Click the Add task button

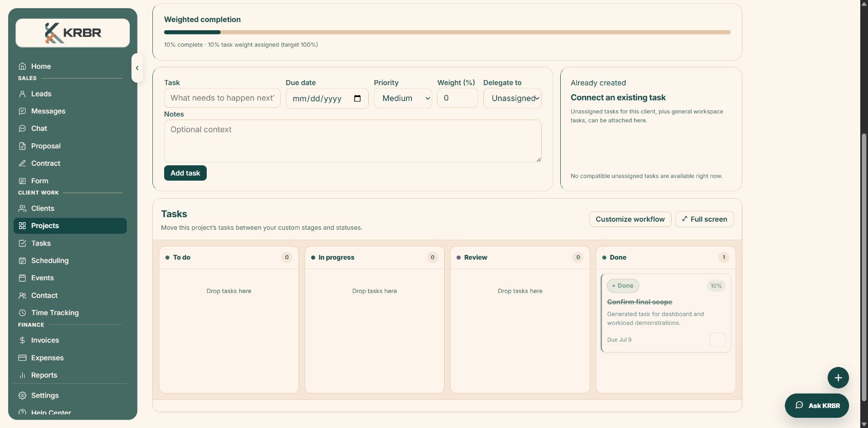185,173
